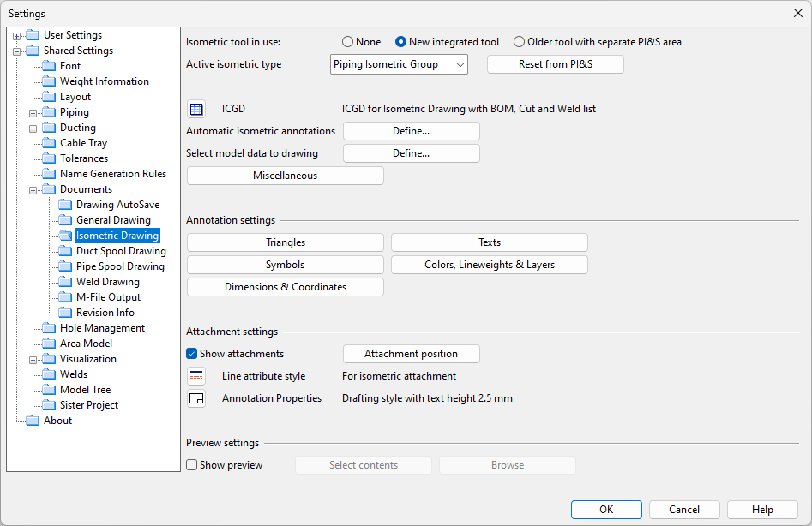Screen dimensions: 812x526
Task: Click the Hole Management folder icon
Action: tap(49, 328)
